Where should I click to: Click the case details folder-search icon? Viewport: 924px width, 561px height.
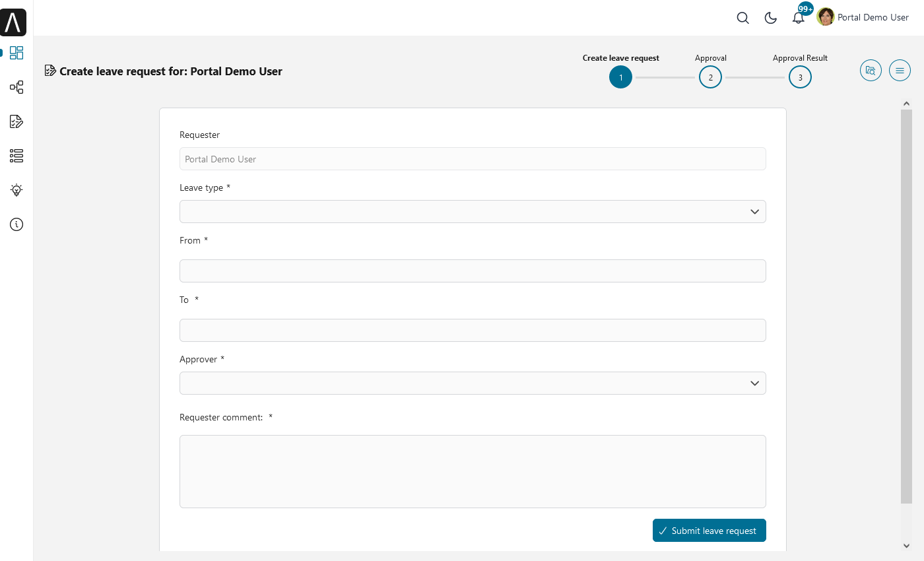click(x=871, y=70)
